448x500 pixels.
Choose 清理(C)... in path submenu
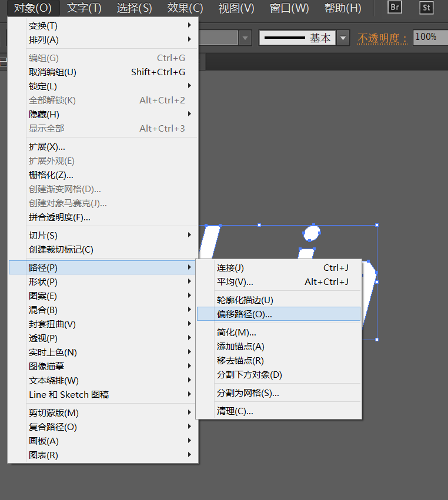click(x=279, y=411)
